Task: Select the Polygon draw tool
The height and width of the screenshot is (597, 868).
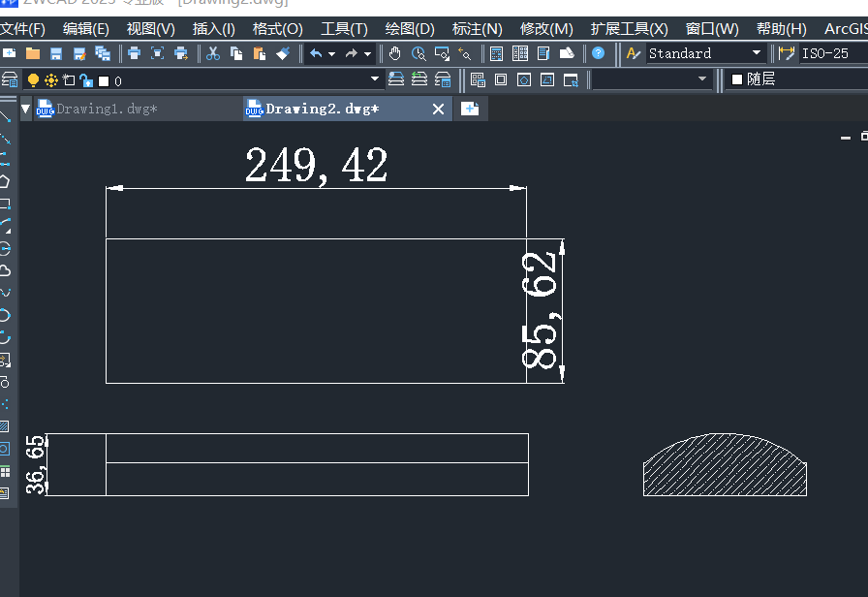Action: [x=5, y=181]
